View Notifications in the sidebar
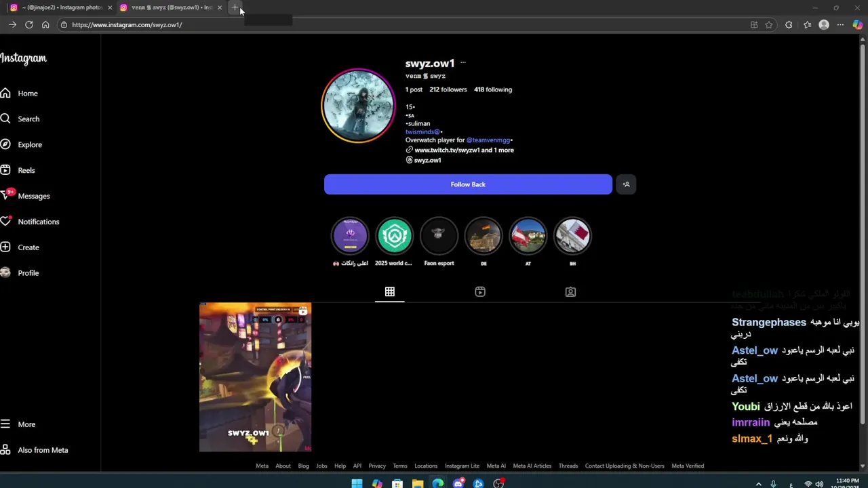The width and height of the screenshot is (868, 488). coord(30,222)
